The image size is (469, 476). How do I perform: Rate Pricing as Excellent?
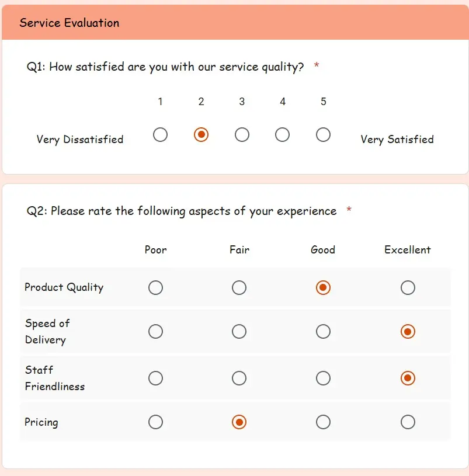coord(407,422)
